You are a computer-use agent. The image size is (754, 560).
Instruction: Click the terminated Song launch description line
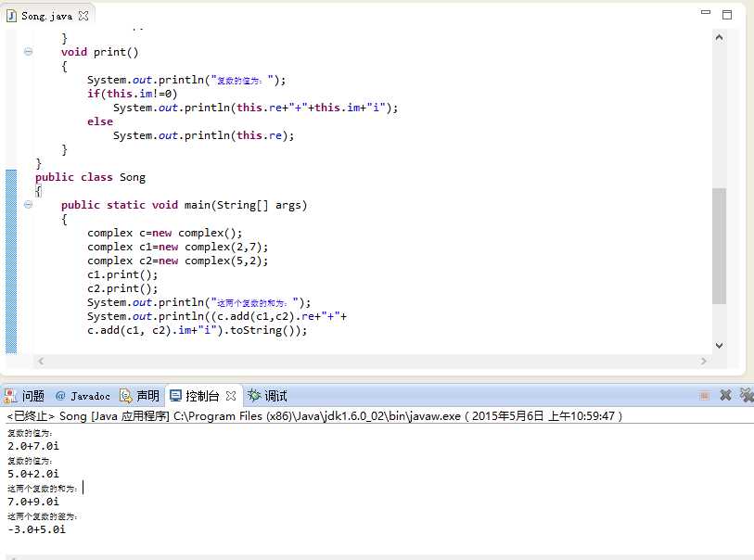[x=314, y=416]
